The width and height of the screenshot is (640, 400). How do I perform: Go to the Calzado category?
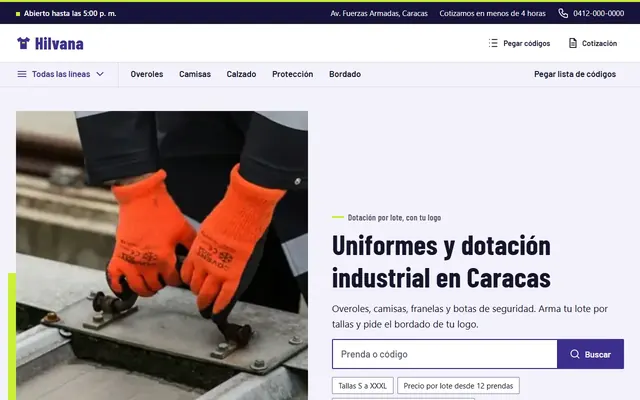[241, 74]
